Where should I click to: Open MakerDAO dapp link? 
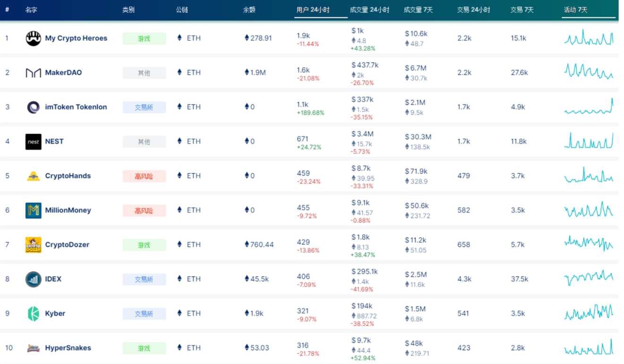63,73
